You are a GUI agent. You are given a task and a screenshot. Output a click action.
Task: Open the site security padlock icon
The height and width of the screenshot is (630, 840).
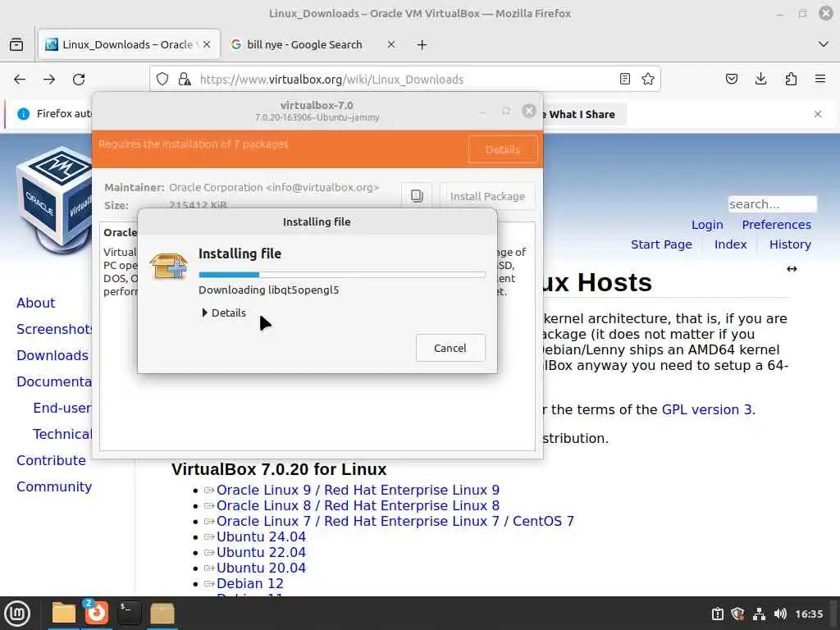pyautogui.click(x=185, y=80)
